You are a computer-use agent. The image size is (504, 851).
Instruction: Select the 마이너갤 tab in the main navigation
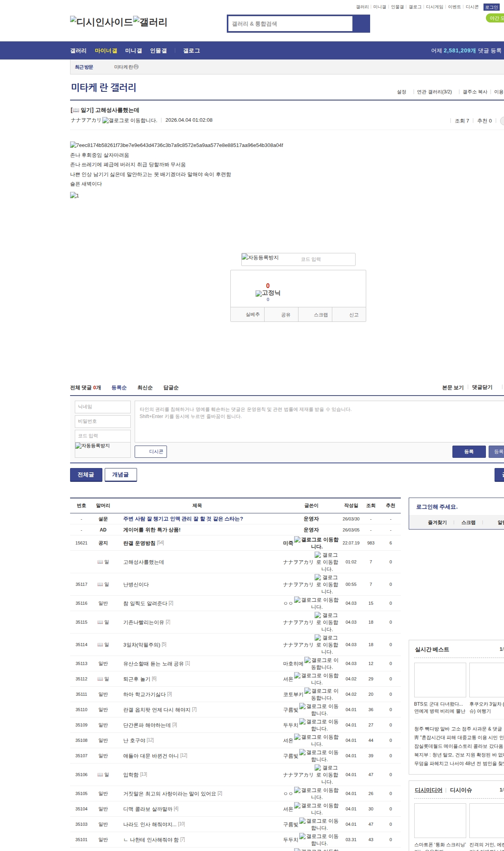pyautogui.click(x=106, y=51)
